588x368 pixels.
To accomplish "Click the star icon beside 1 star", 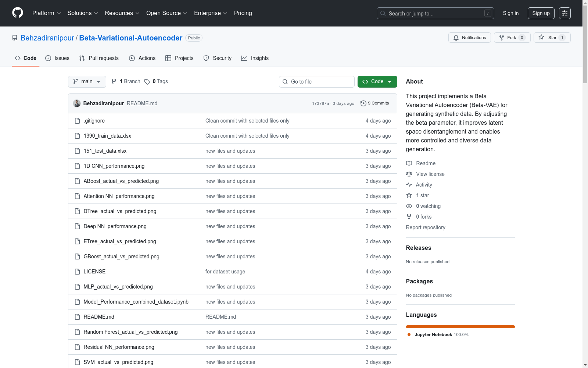I will (x=409, y=195).
